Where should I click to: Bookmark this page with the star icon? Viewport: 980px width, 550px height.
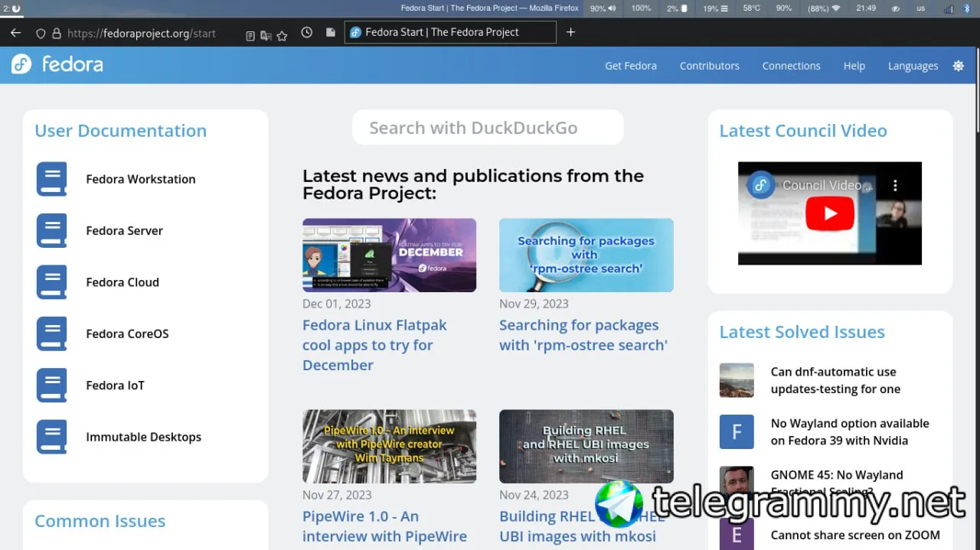[282, 35]
